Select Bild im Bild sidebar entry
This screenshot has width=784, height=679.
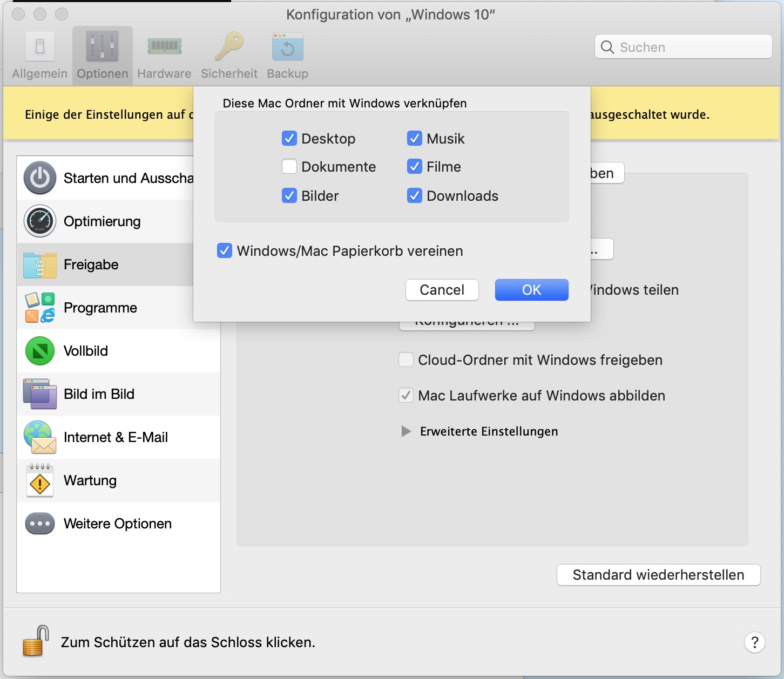(119, 394)
